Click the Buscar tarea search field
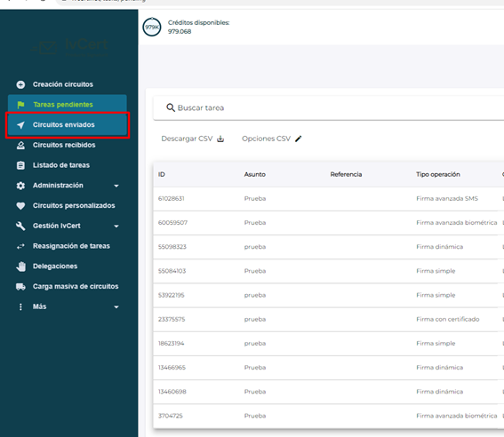Image resolution: width=504 pixels, height=437 pixels. click(329, 107)
